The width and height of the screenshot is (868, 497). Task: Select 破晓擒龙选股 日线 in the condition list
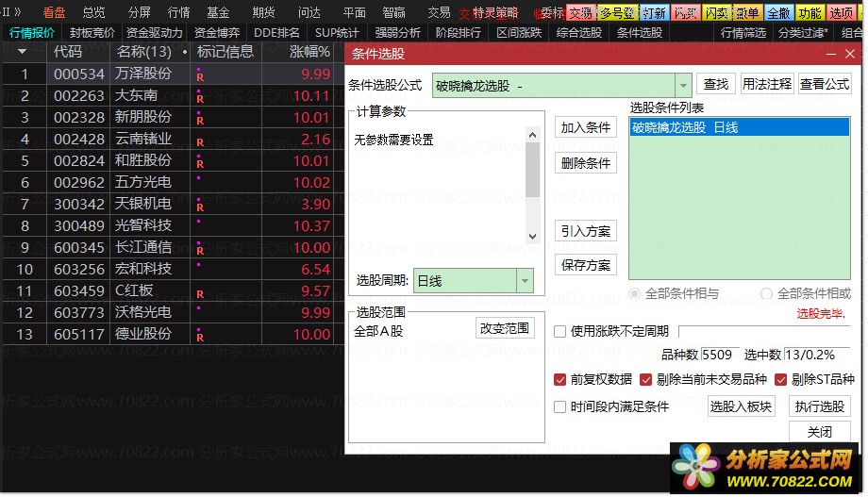(739, 128)
